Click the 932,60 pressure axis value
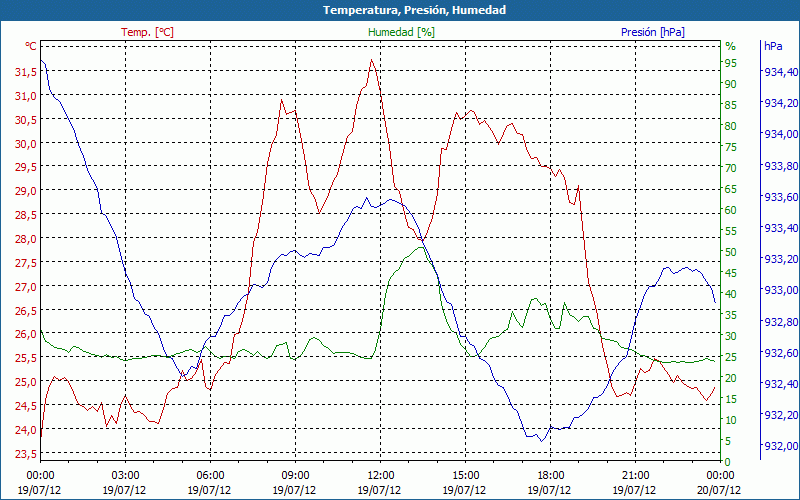This screenshot has height=500, width=800. pyautogui.click(x=781, y=353)
